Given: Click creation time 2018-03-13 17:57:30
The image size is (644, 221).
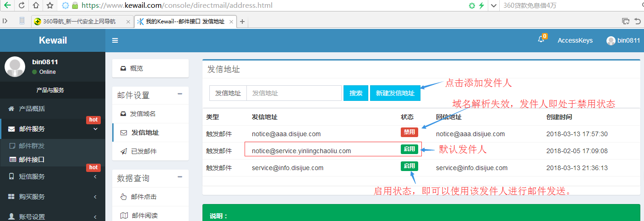Looking at the screenshot, I should tap(577, 134).
